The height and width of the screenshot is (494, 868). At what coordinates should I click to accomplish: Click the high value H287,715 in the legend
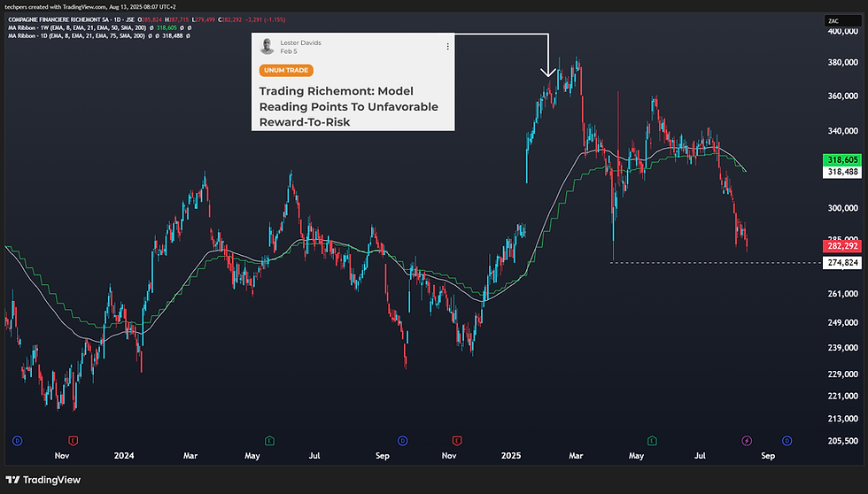178,19
